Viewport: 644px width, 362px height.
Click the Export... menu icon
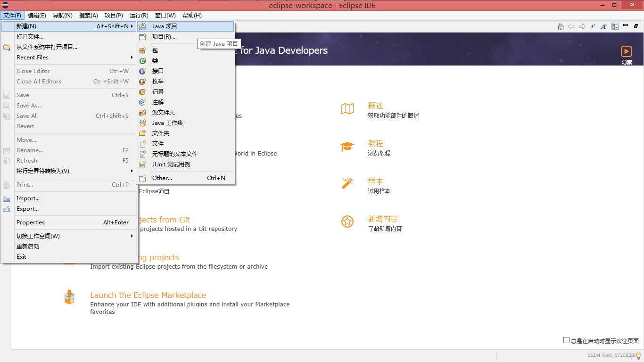coord(7,209)
